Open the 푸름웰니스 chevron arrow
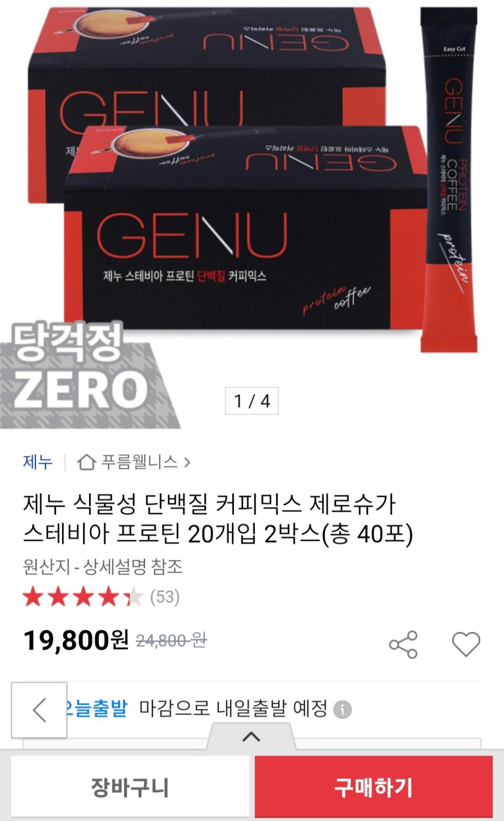504x821 pixels. tap(187, 462)
